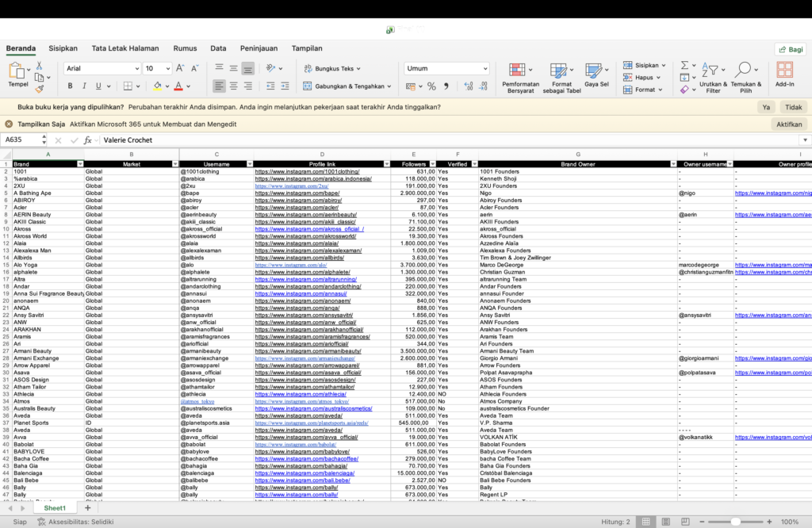Decrease font size with smaller A icon

pos(195,68)
